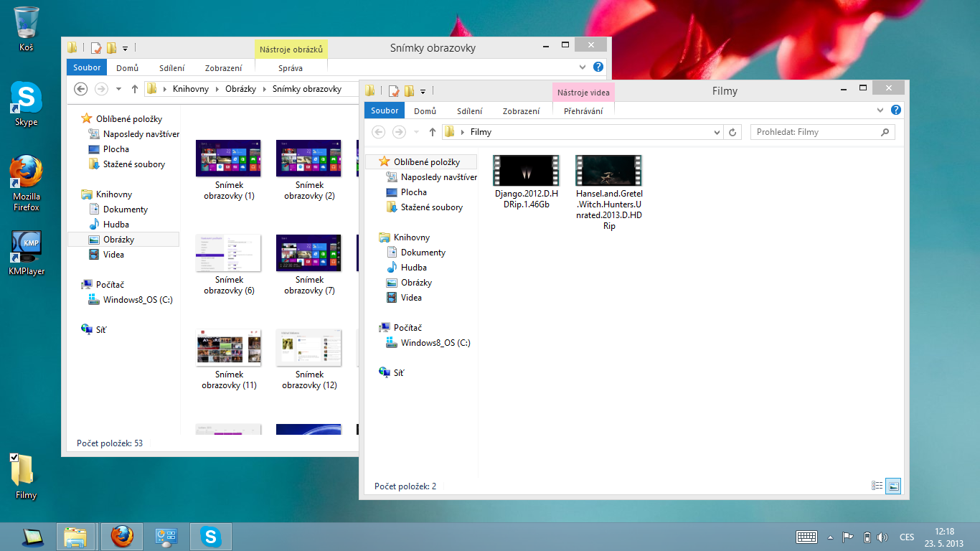Expand the ribbon in the Filmy window
This screenshot has width=980, height=551.
pyautogui.click(x=881, y=110)
